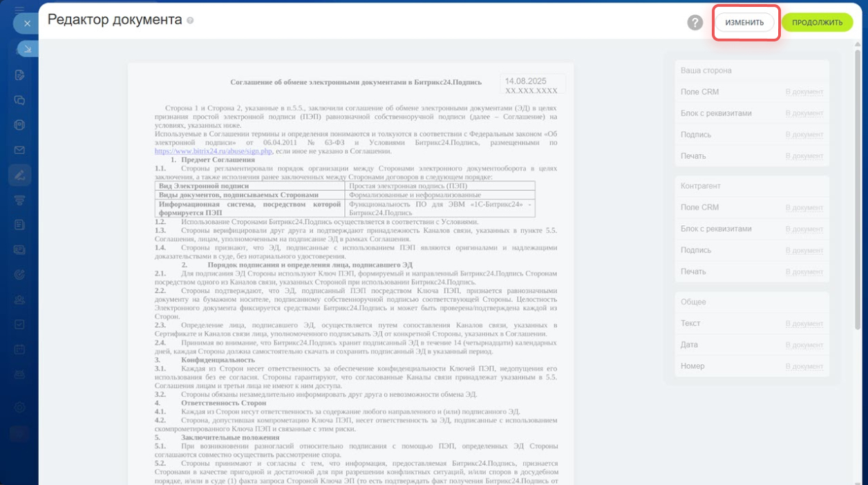Insert Поле CRM of Ваша сторона into the document
The height and width of the screenshot is (485, 868).
[804, 93]
